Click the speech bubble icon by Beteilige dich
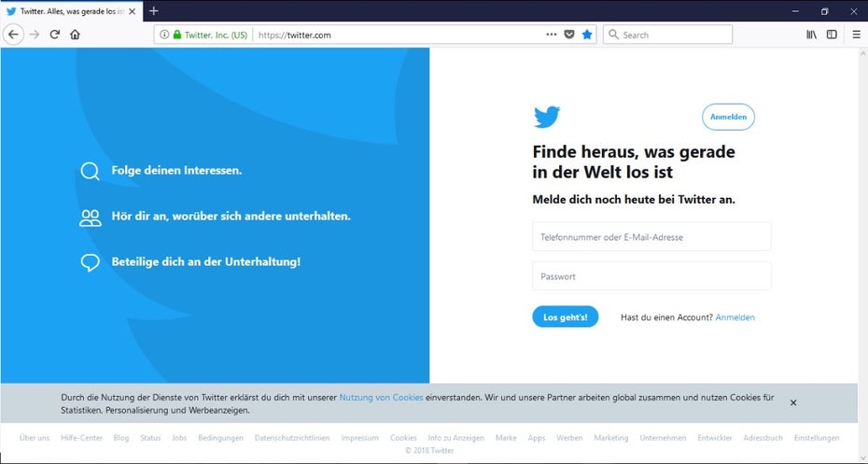The width and height of the screenshot is (868, 464). pos(91,262)
